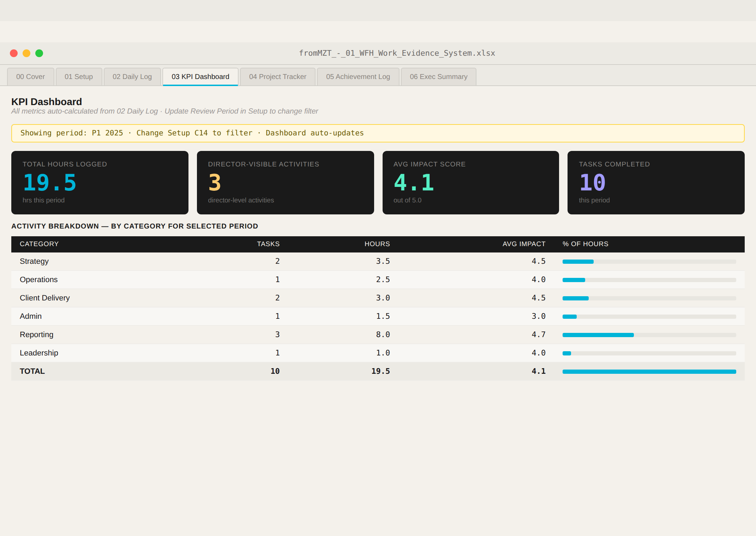Open the 00 Cover tab
The image size is (756, 536).
pyautogui.click(x=31, y=77)
